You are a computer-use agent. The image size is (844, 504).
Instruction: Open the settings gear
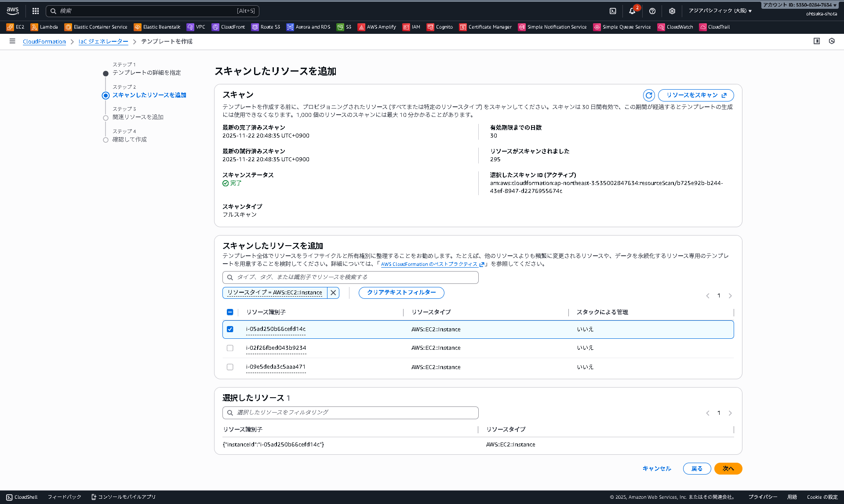click(672, 11)
